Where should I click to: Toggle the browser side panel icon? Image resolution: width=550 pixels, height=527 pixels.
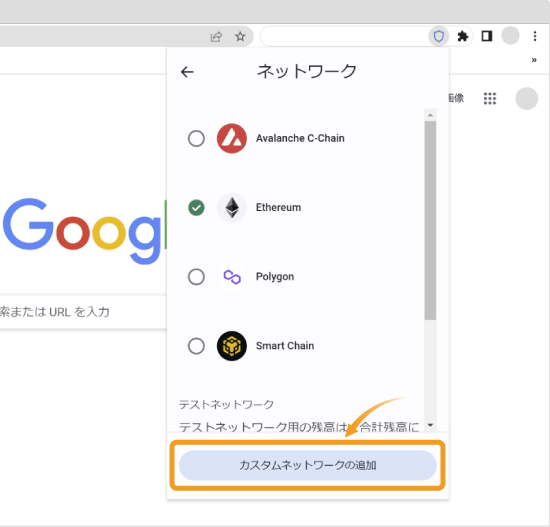pyautogui.click(x=487, y=36)
